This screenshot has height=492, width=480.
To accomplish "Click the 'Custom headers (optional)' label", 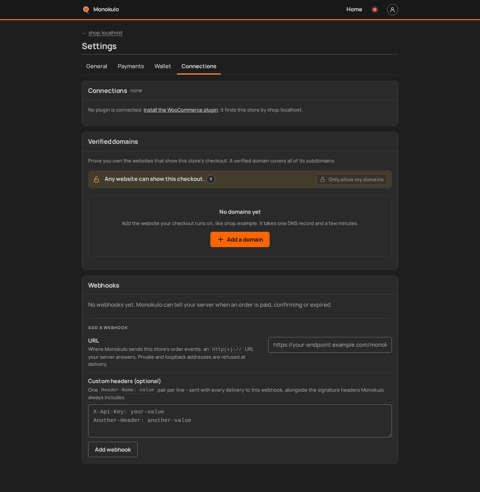I will [124, 381].
